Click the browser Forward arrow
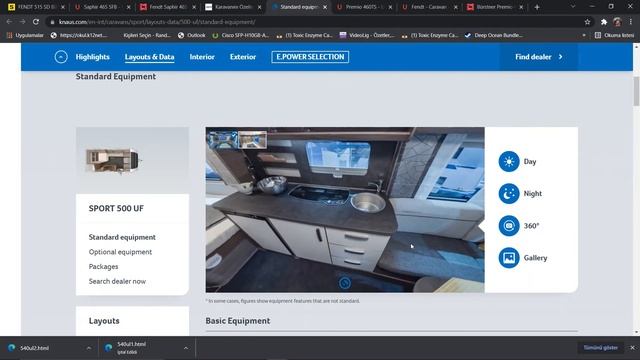Screen dimensions: 640x360 tap(22, 22)
